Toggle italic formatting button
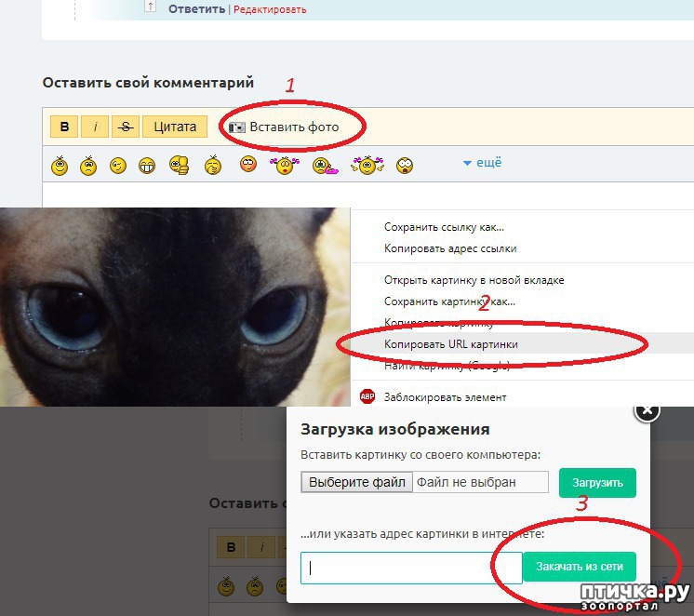Image resolution: width=694 pixels, height=616 pixels. pyautogui.click(x=95, y=127)
